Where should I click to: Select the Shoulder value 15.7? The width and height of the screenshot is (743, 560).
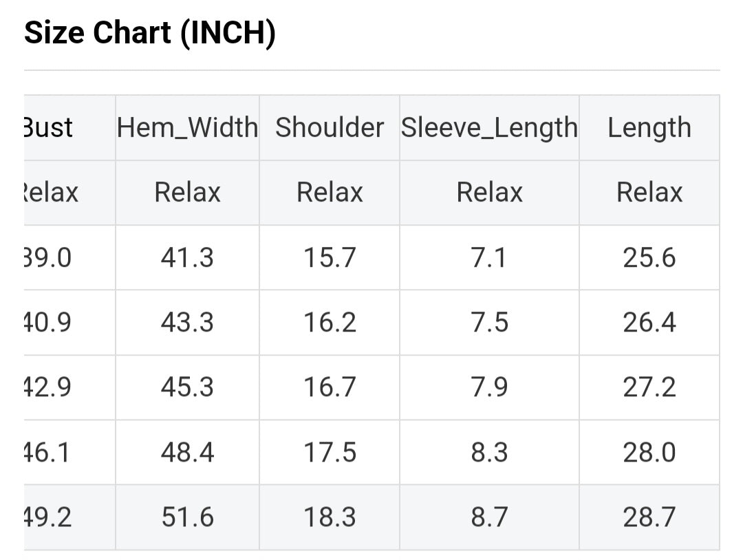point(330,258)
